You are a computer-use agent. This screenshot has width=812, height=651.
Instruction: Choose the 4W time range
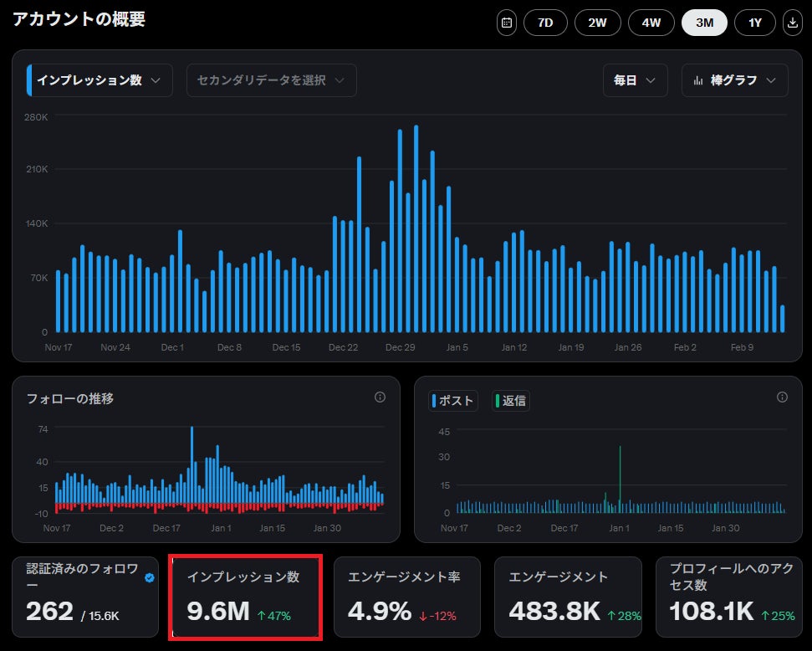651,23
